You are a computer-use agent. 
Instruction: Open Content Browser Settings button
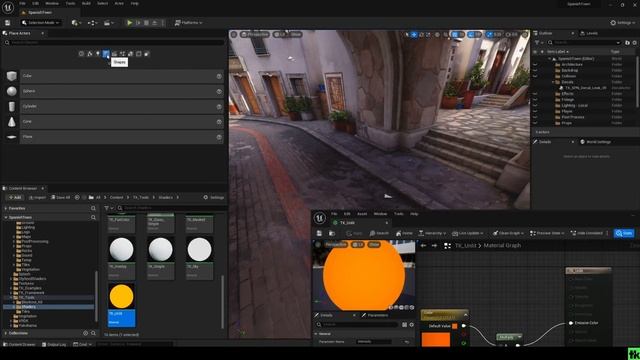(214, 198)
